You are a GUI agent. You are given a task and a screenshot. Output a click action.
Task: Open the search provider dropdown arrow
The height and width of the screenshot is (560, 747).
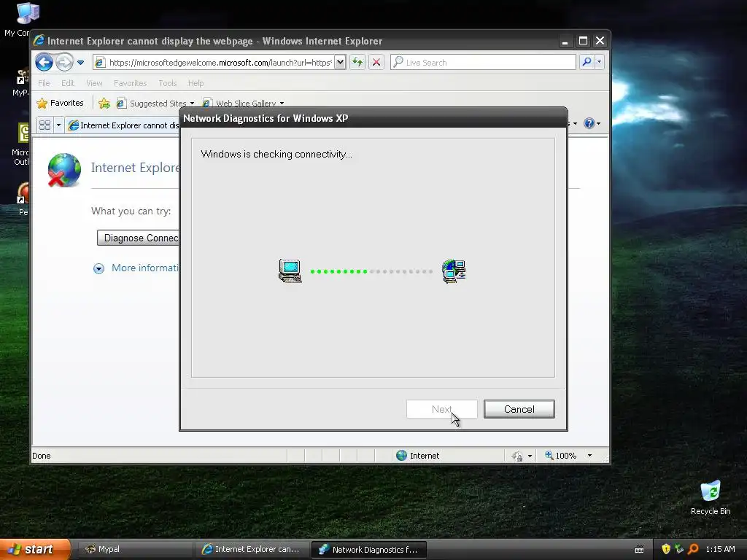pyautogui.click(x=600, y=62)
